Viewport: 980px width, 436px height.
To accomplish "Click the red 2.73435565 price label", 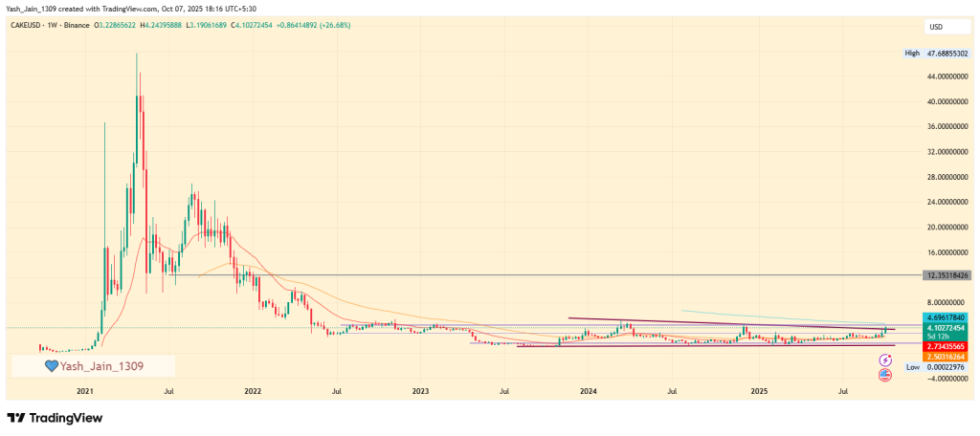I will (947, 344).
